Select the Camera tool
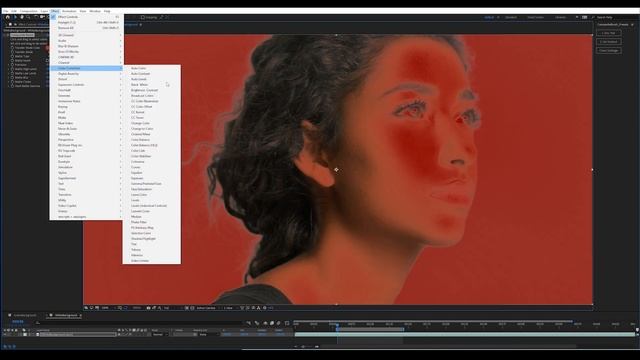 tap(42, 17)
